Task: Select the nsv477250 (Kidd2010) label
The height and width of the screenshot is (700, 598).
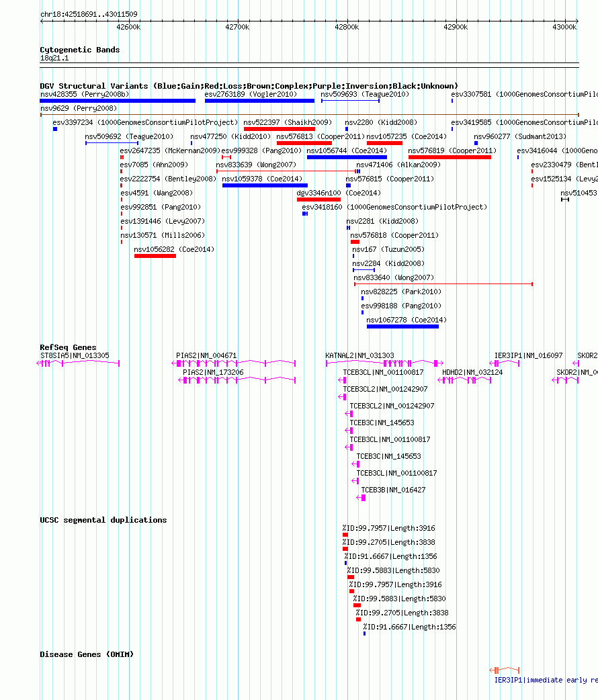Action: click(x=230, y=136)
